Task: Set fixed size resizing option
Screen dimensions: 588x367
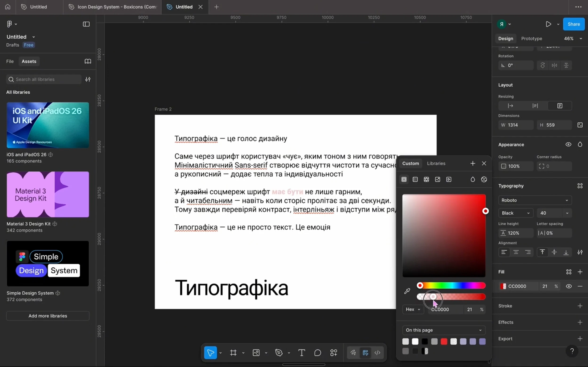Action: pos(560,106)
